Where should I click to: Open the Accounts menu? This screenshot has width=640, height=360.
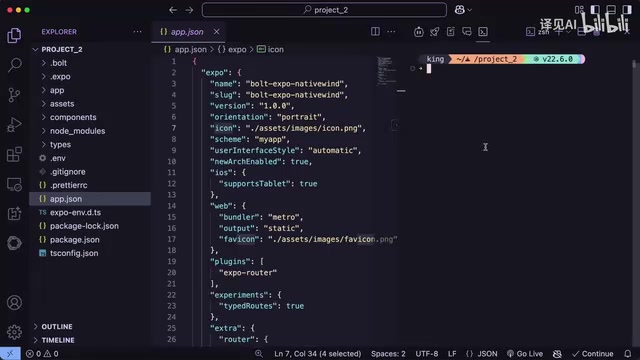click(14, 302)
